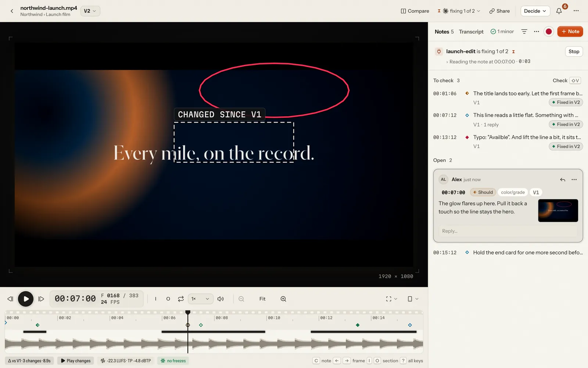Screen dimensions: 588x368
Task: Toggle fullscreen viewer mode
Action: pos(388,299)
